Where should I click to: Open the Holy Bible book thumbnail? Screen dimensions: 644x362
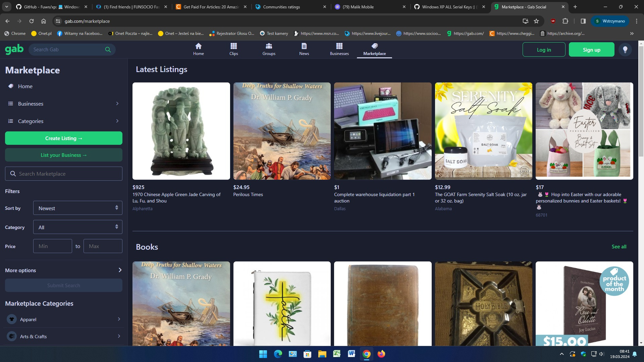click(x=483, y=303)
